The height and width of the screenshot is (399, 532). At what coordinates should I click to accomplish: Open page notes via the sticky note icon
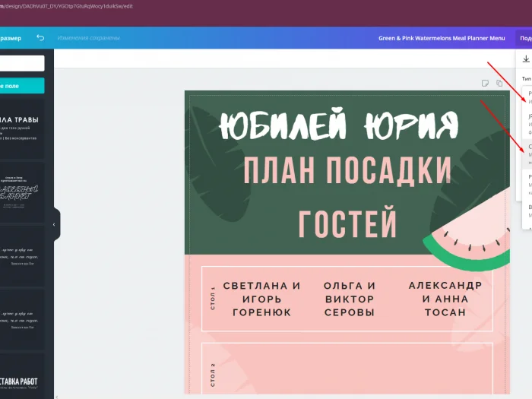485,83
